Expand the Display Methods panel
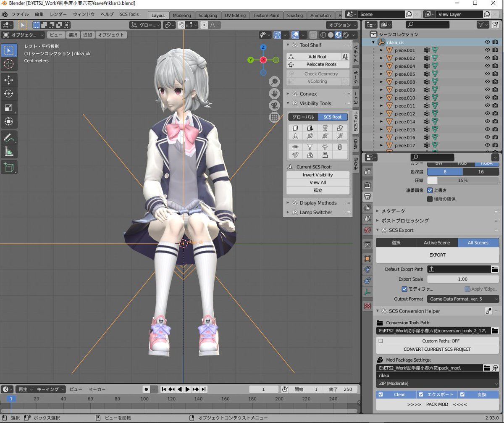This screenshot has width=504, height=423. pos(318,203)
